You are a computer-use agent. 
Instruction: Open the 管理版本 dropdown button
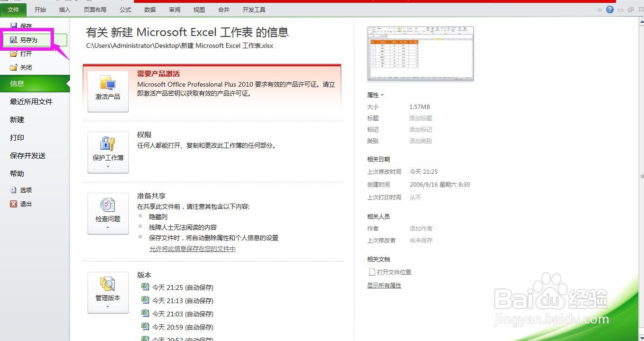(x=108, y=293)
